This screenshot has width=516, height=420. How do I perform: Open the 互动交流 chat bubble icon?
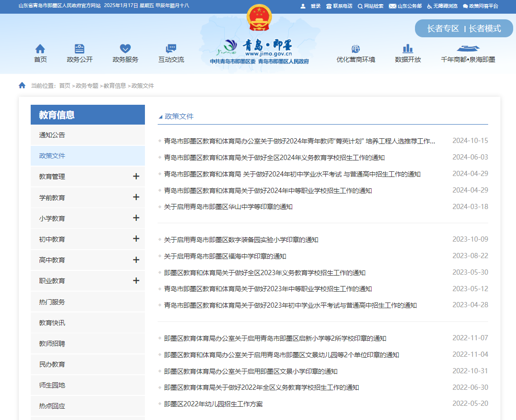pos(171,49)
